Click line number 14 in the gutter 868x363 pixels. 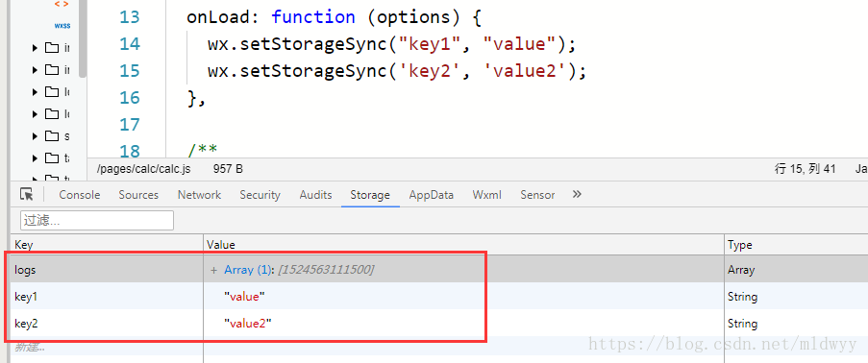[x=130, y=44]
